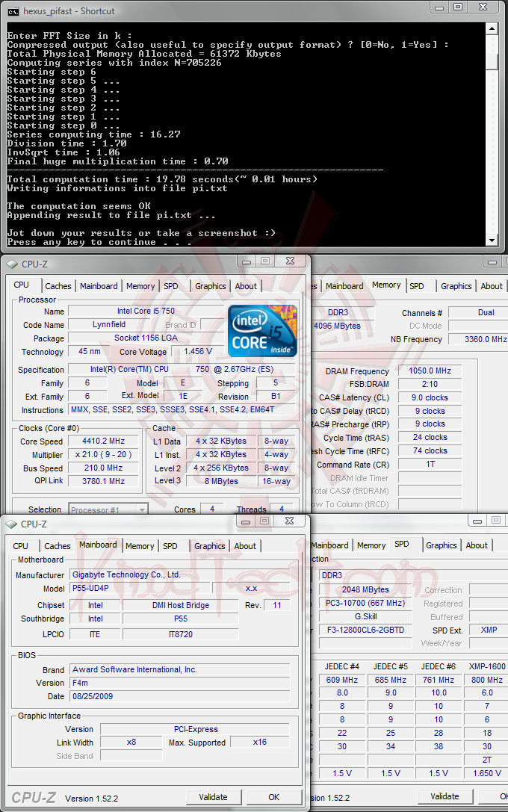Click SPD tab in the Memory window
This screenshot has width=508, height=812.
pyautogui.click(x=417, y=286)
